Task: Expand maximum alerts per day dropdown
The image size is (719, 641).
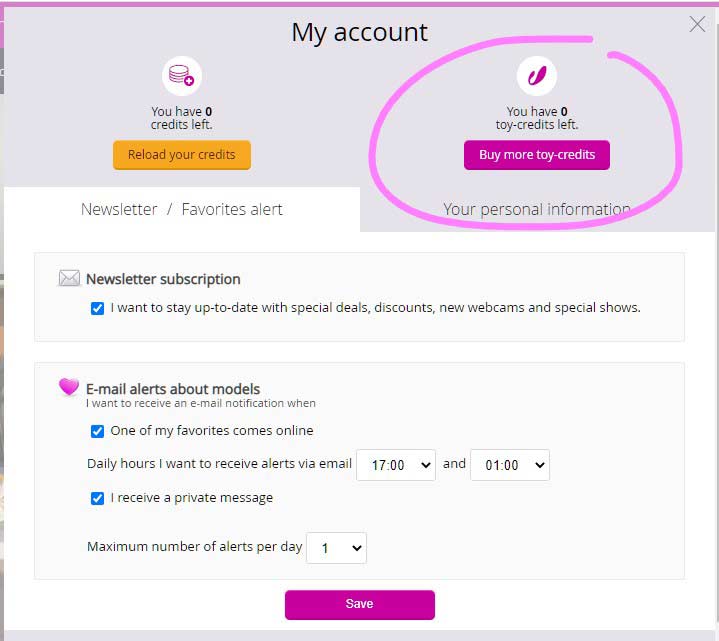Action: [337, 548]
